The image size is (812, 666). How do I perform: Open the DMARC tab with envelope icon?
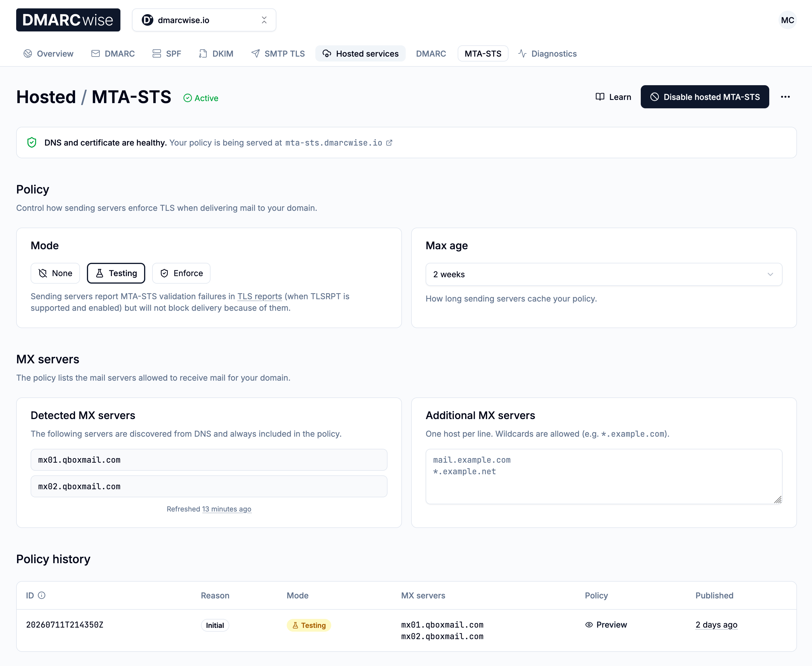tap(113, 54)
